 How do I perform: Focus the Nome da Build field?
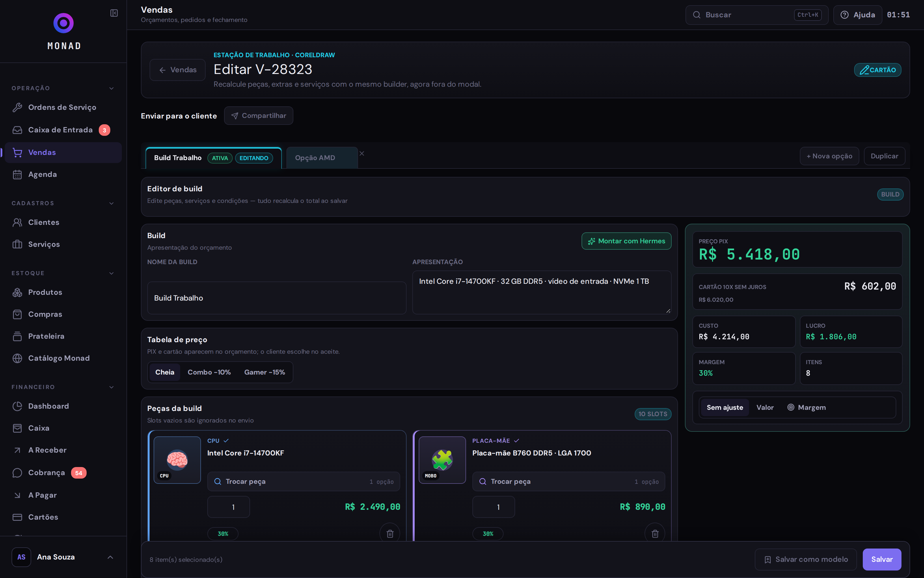(276, 298)
